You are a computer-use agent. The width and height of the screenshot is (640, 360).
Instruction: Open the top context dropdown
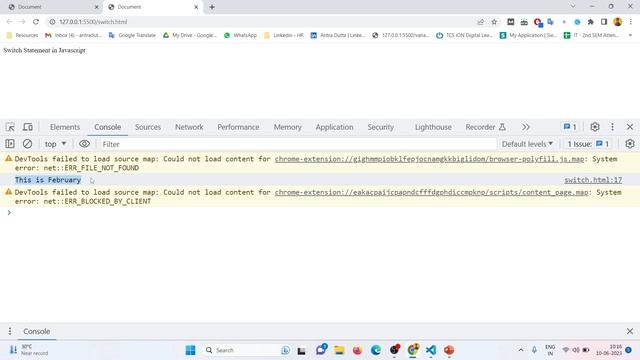click(55, 144)
